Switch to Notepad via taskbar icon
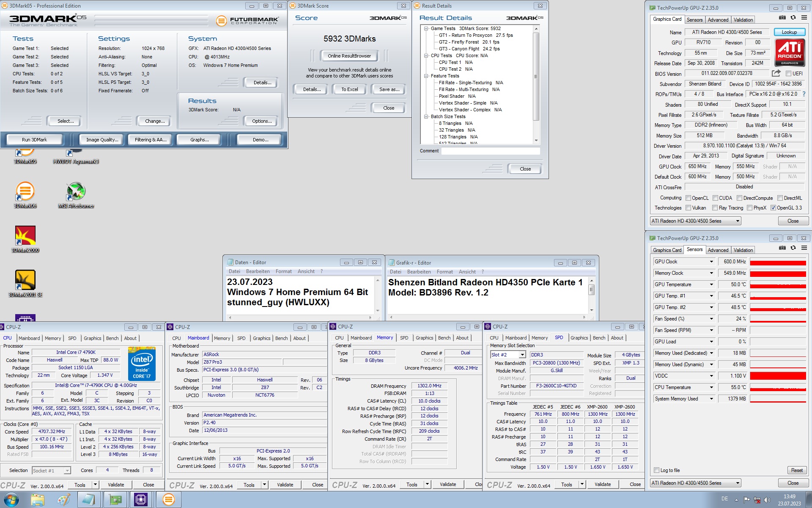812x508 pixels. click(x=89, y=500)
